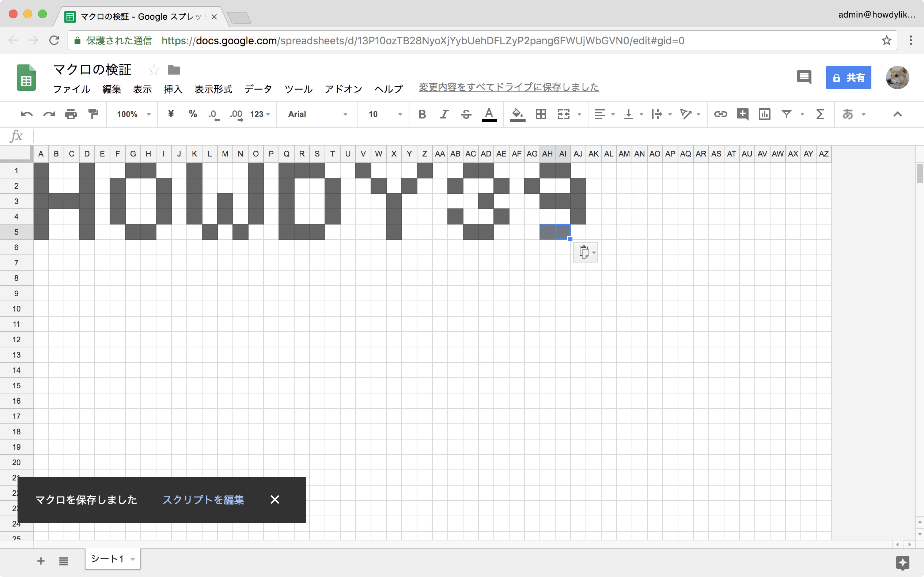Open the データ menu
This screenshot has height=577, width=924.
tap(258, 89)
